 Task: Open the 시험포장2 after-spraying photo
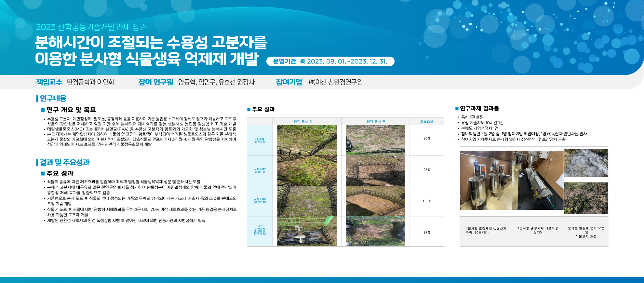point(375,170)
